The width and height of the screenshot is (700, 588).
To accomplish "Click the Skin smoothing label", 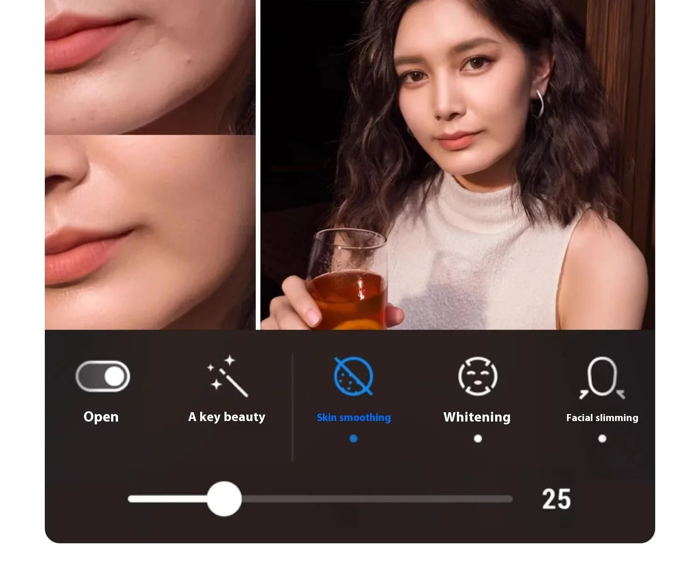I will [354, 417].
